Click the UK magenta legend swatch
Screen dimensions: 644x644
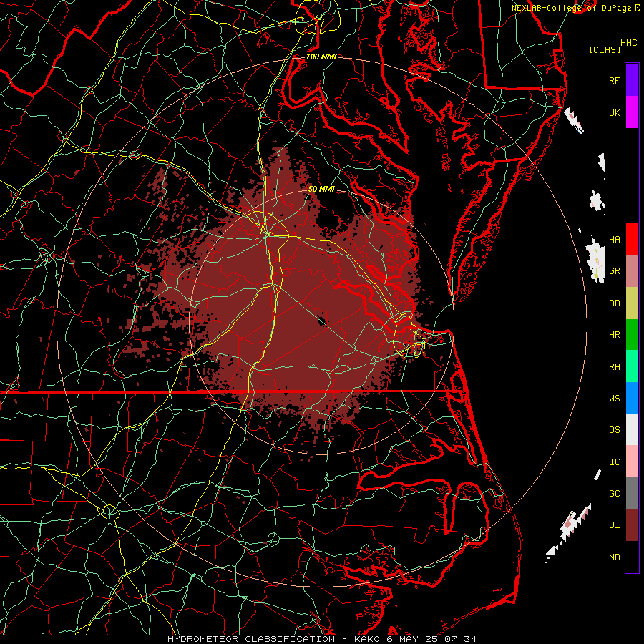[632, 112]
